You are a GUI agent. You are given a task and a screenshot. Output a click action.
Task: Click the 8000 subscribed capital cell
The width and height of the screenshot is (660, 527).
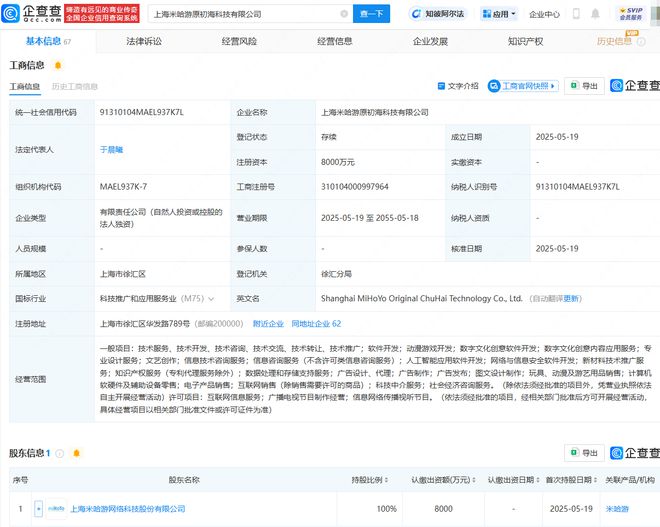click(444, 509)
